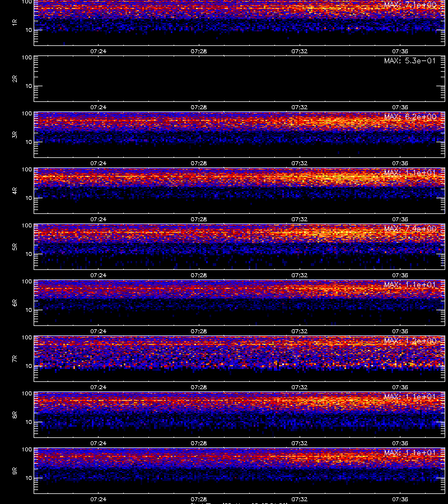The width and height of the screenshot is (448, 504).
Task: Click the '100' y-axis label of 7R
Action: [27, 338]
